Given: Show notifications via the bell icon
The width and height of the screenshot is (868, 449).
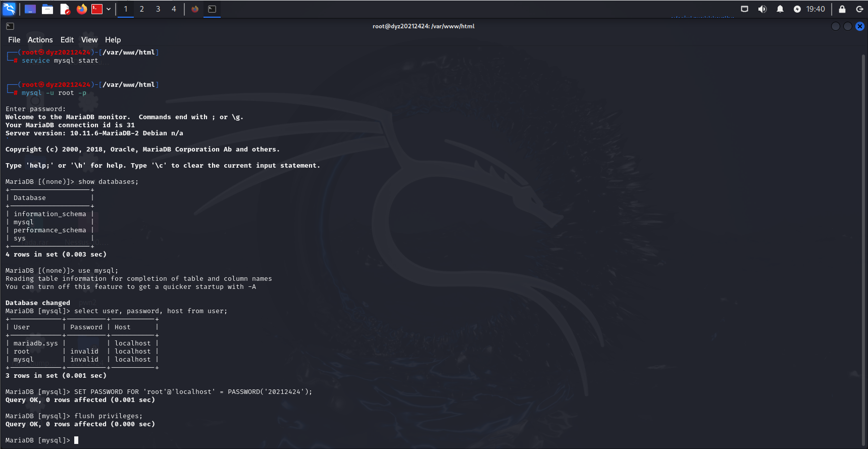Looking at the screenshot, I should point(780,9).
